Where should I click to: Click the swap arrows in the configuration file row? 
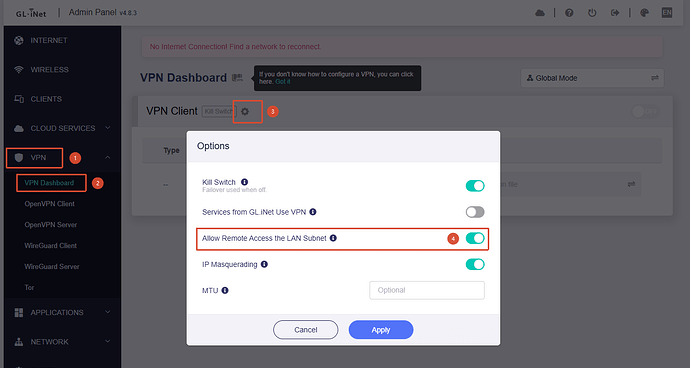point(631,184)
